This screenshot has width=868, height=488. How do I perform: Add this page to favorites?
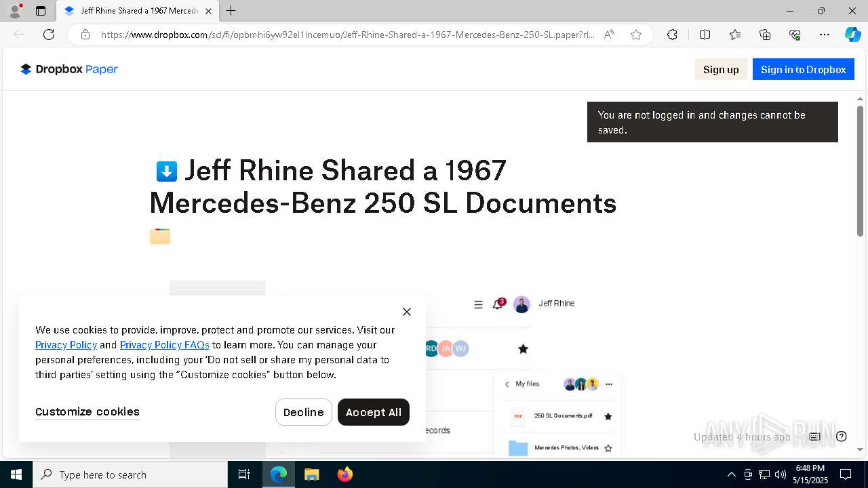[x=636, y=35]
